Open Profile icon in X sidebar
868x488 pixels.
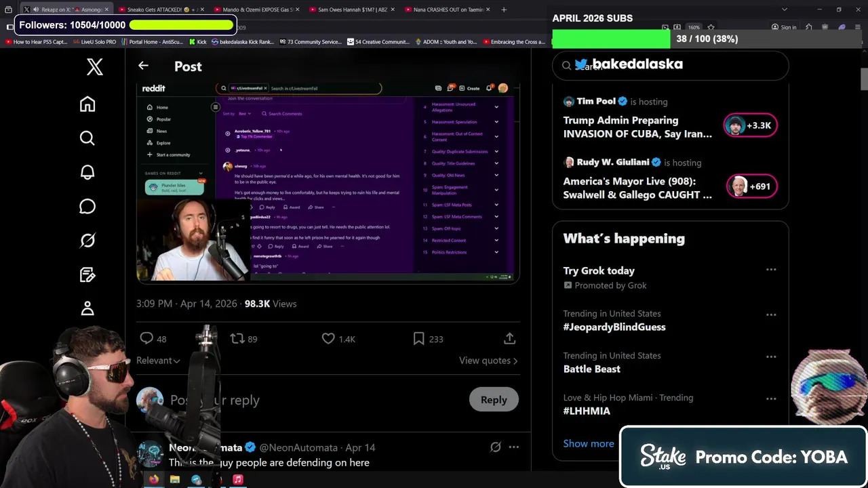tap(87, 308)
